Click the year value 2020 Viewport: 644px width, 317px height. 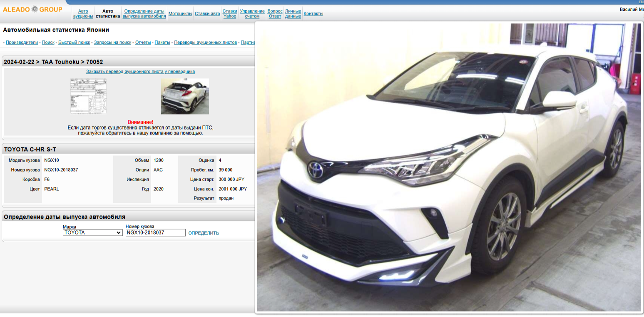[x=159, y=189]
